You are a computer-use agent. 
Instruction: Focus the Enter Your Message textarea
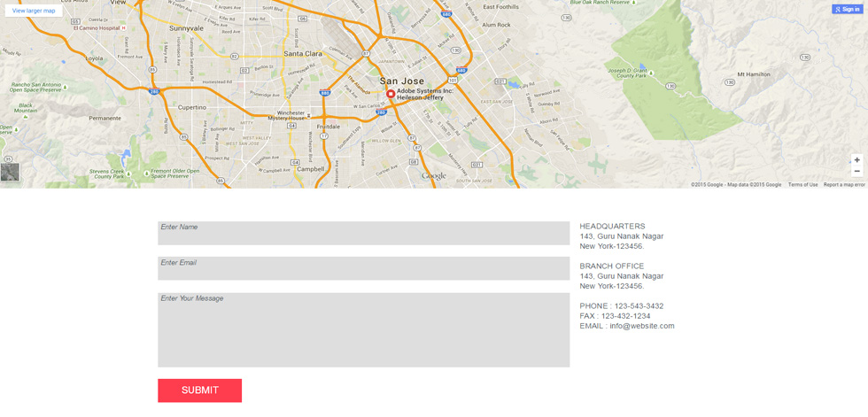364,330
